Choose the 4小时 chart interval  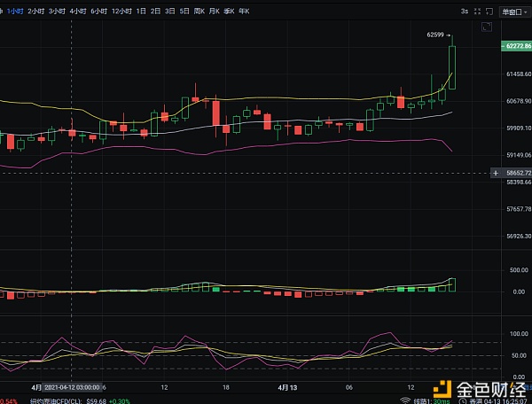78,12
